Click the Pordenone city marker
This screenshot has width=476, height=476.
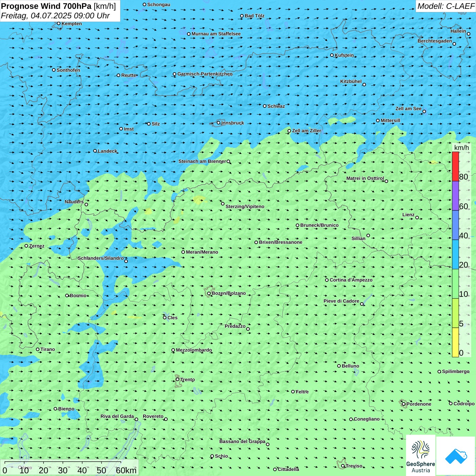pyautogui.click(x=404, y=404)
